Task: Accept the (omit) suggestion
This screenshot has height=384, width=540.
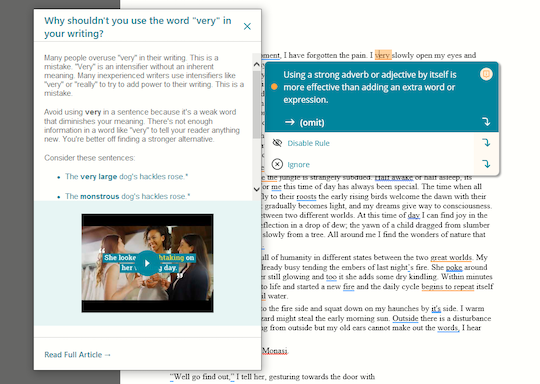Action: [312, 123]
